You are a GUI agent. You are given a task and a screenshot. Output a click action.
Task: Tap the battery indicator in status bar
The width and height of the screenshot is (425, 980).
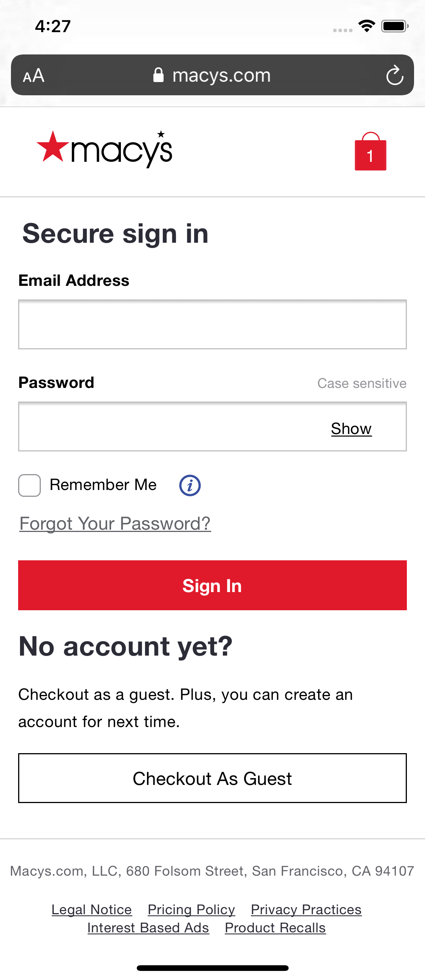coord(394,26)
